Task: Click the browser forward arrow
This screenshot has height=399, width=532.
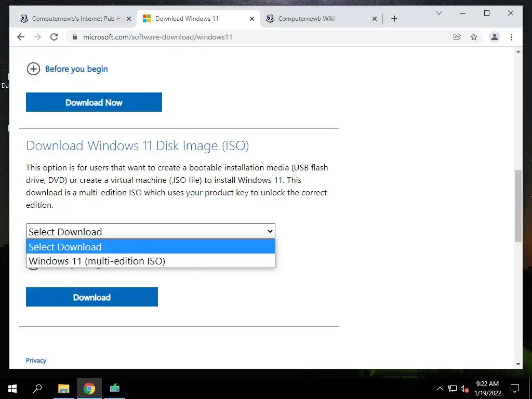Action: coord(37,37)
